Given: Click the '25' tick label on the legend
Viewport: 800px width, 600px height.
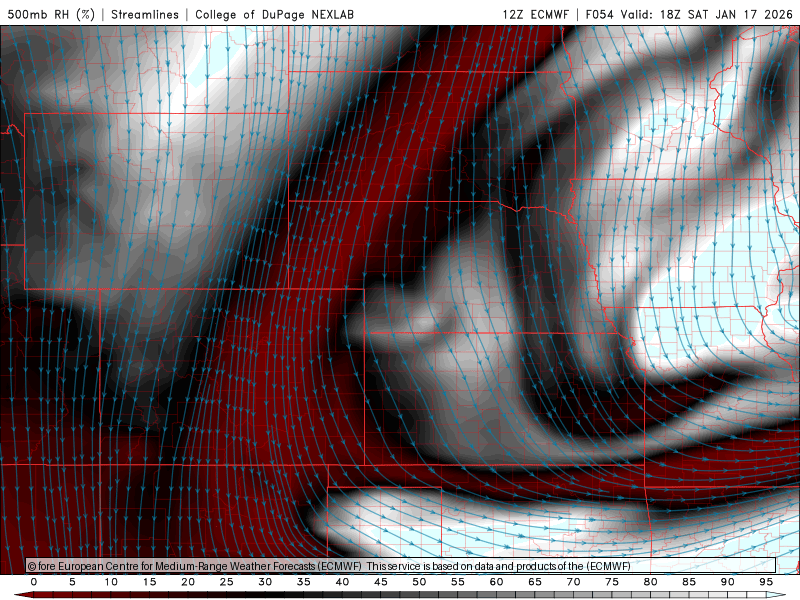Looking at the screenshot, I should click(227, 582).
